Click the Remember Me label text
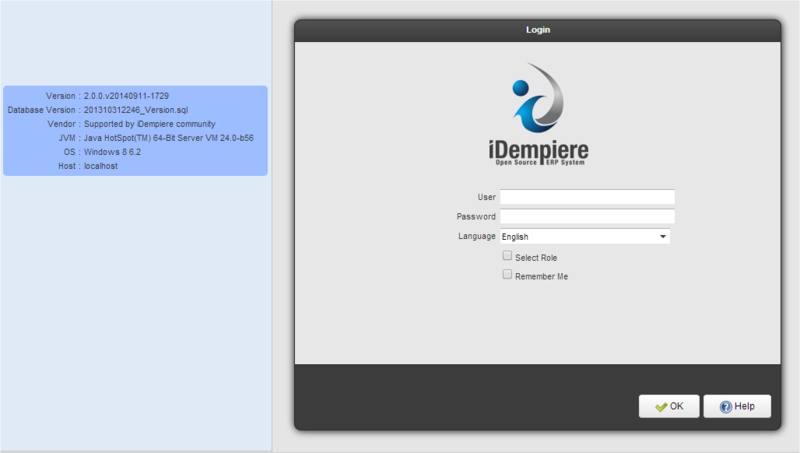The width and height of the screenshot is (800, 453). [x=541, y=276]
